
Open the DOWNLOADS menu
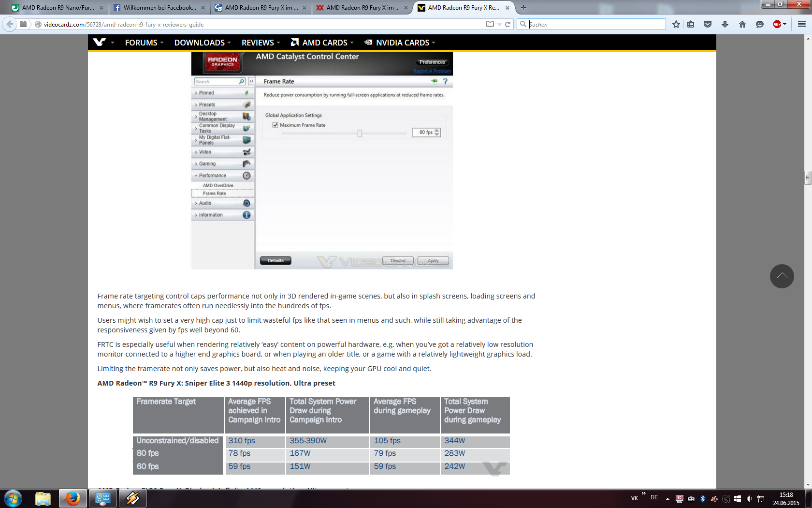(203, 43)
